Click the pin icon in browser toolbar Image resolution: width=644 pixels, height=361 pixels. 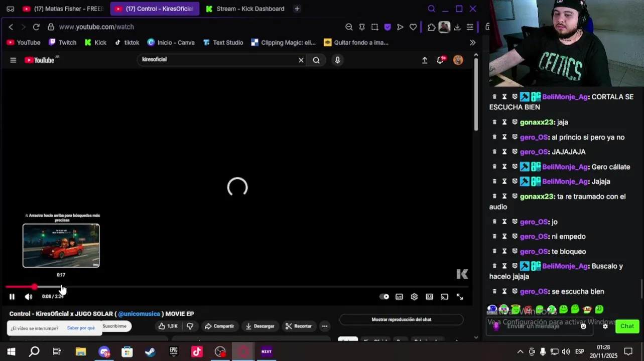tap(362, 27)
